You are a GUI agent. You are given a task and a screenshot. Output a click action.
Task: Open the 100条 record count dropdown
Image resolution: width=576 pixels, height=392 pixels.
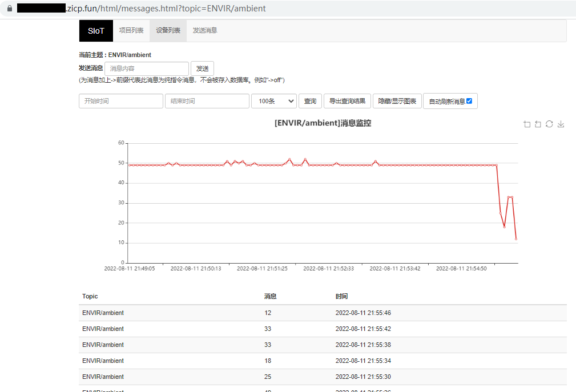pos(274,101)
